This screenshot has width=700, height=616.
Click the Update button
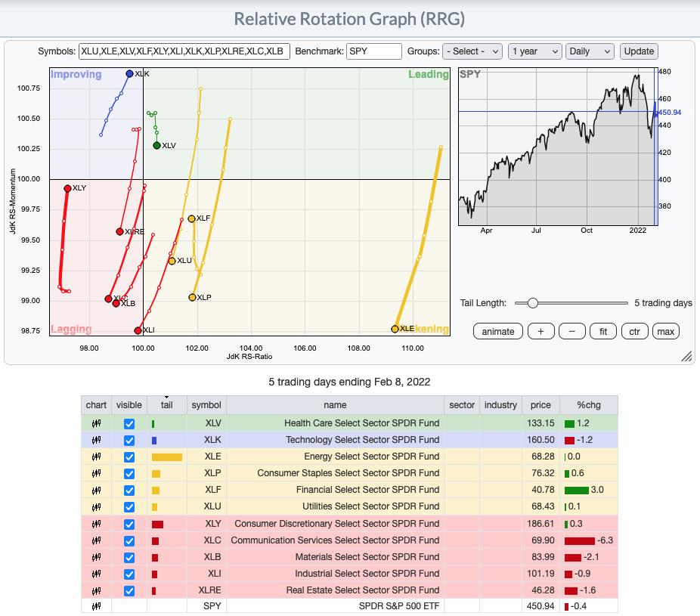[x=639, y=51]
